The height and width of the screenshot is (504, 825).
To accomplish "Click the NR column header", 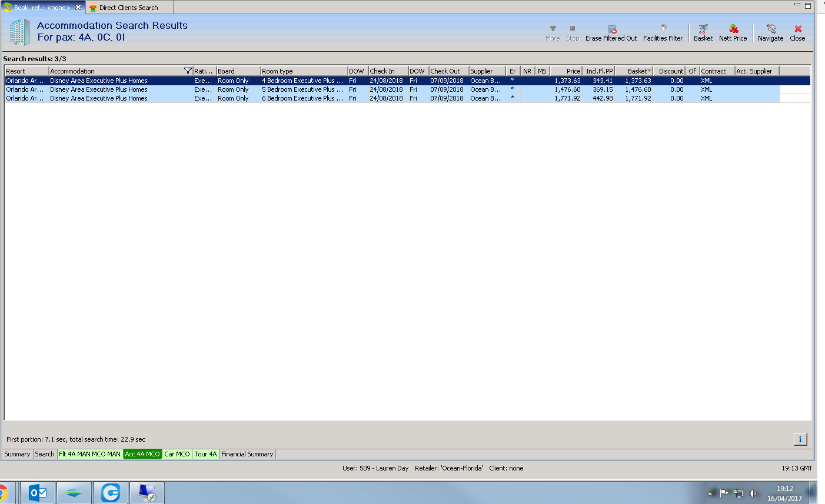I will (x=527, y=71).
